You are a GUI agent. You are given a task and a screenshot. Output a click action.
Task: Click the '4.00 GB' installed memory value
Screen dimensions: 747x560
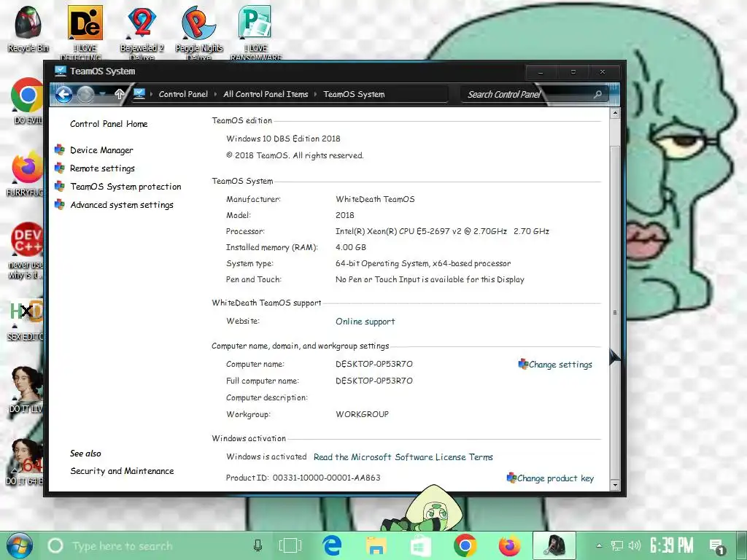tap(351, 247)
